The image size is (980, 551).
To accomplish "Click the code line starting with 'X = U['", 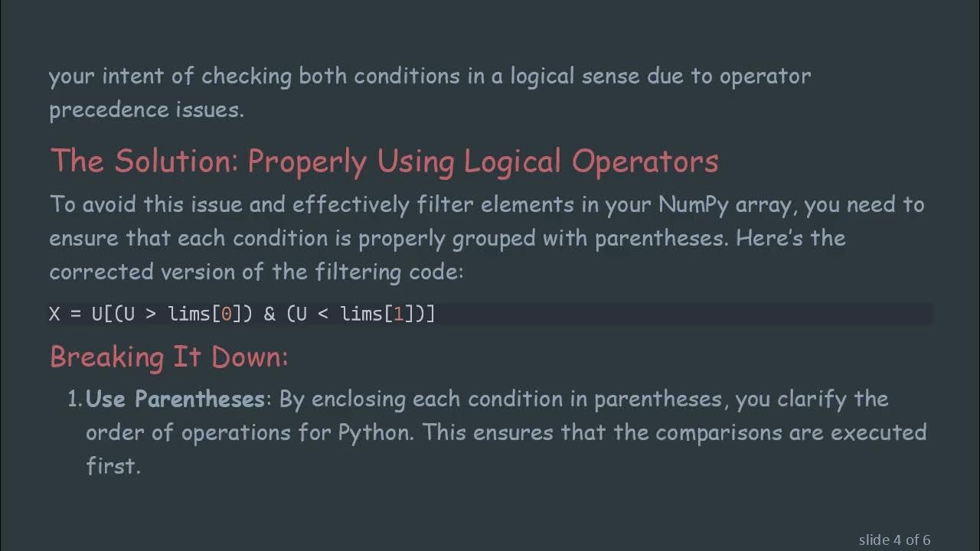I will tap(242, 314).
